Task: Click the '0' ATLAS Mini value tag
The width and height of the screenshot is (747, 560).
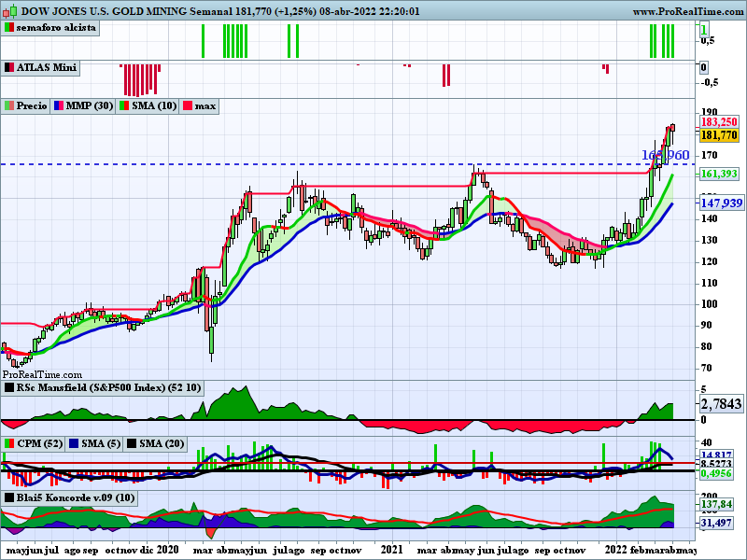Action: (704, 67)
